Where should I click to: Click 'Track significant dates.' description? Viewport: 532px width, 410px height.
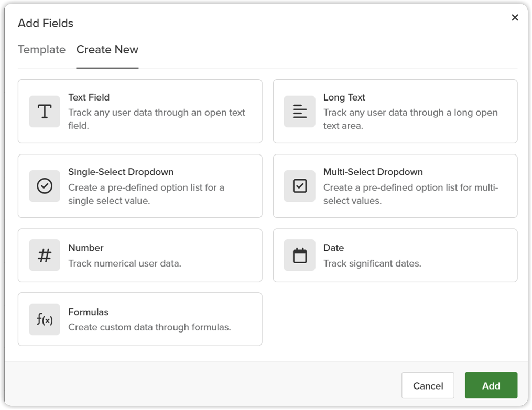[x=372, y=263]
